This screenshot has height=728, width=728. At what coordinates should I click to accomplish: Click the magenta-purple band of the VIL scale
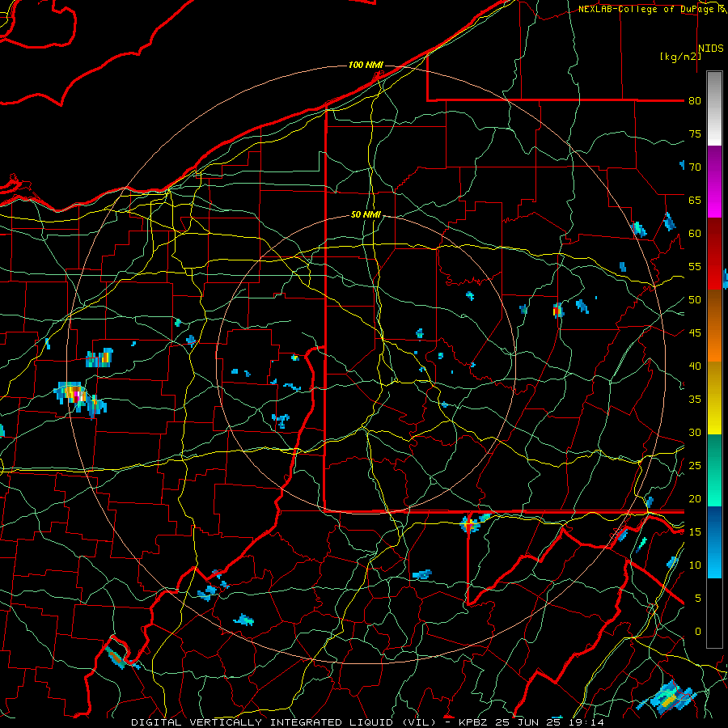tap(714, 181)
